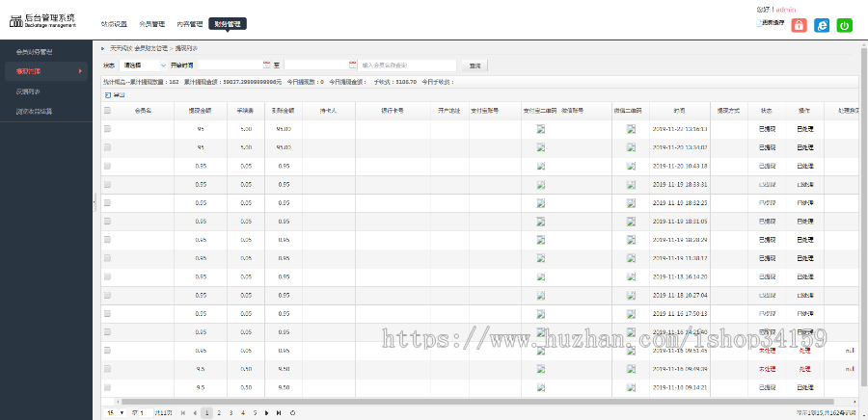
Task: Check the row dated 2019-11-18 16:14:20
Action: click(x=107, y=276)
